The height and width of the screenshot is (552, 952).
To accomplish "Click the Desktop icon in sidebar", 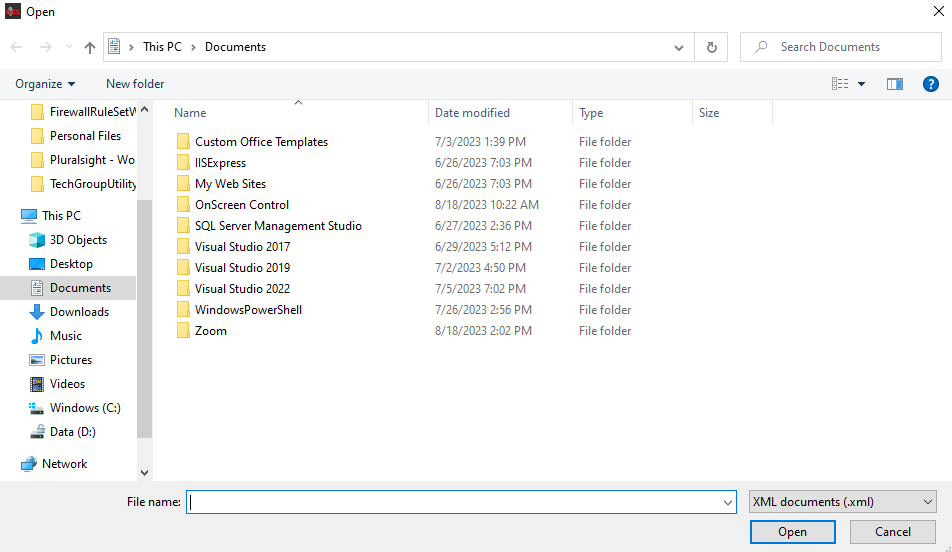I will tap(37, 264).
